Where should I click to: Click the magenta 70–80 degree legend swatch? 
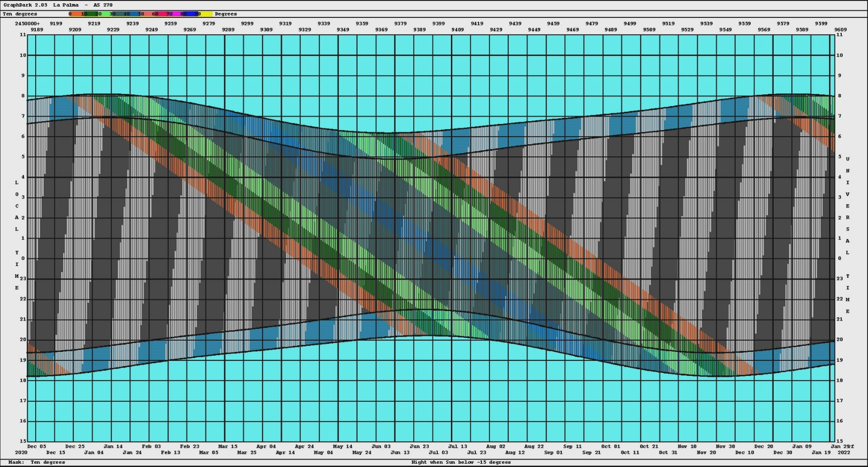point(176,14)
